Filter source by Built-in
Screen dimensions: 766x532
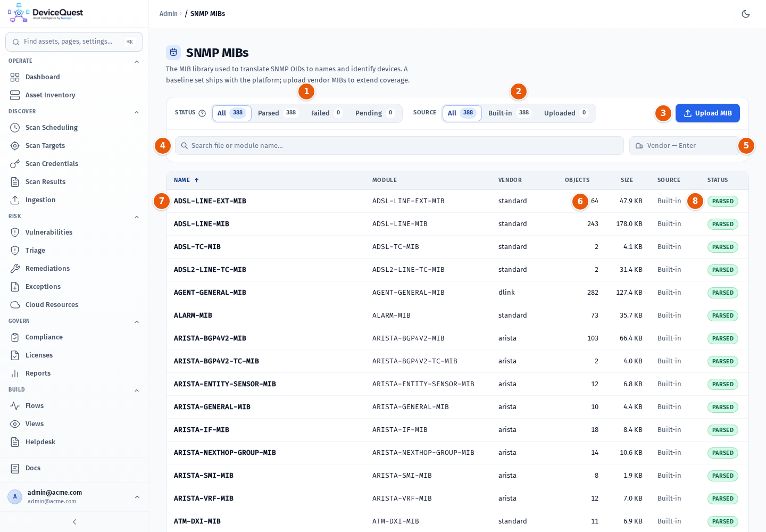click(510, 113)
